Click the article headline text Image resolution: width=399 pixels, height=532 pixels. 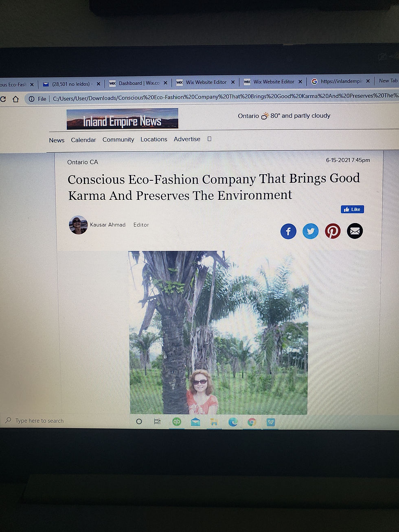click(214, 187)
